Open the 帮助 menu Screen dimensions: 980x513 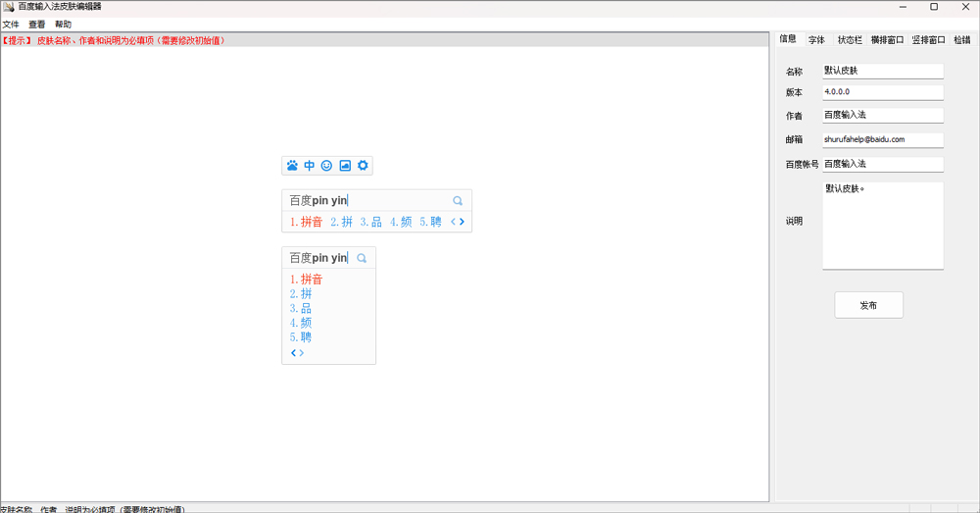click(63, 25)
